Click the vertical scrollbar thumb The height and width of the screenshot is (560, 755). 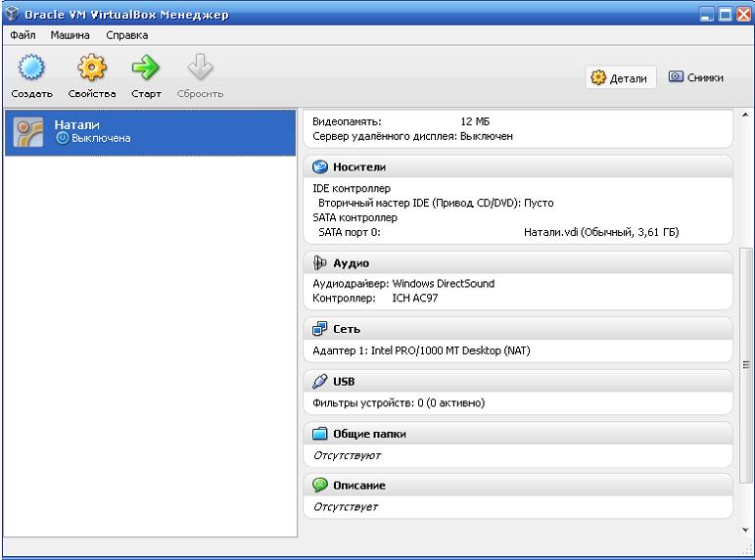pos(745,365)
